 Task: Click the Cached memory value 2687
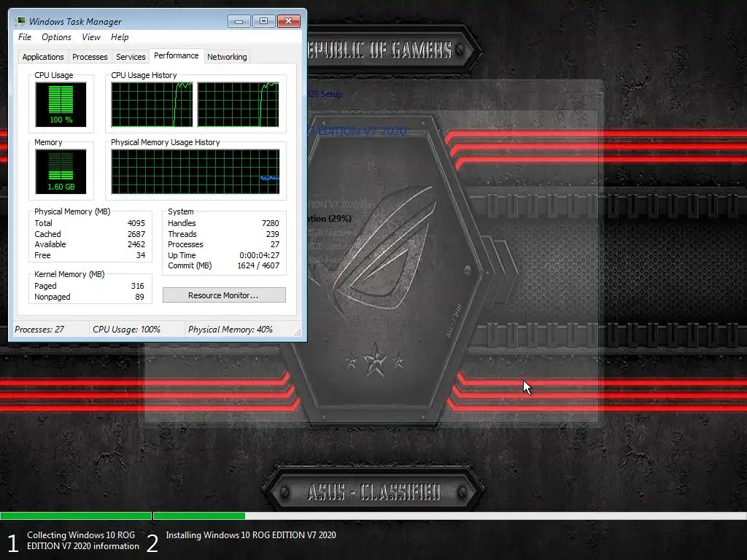click(x=136, y=234)
